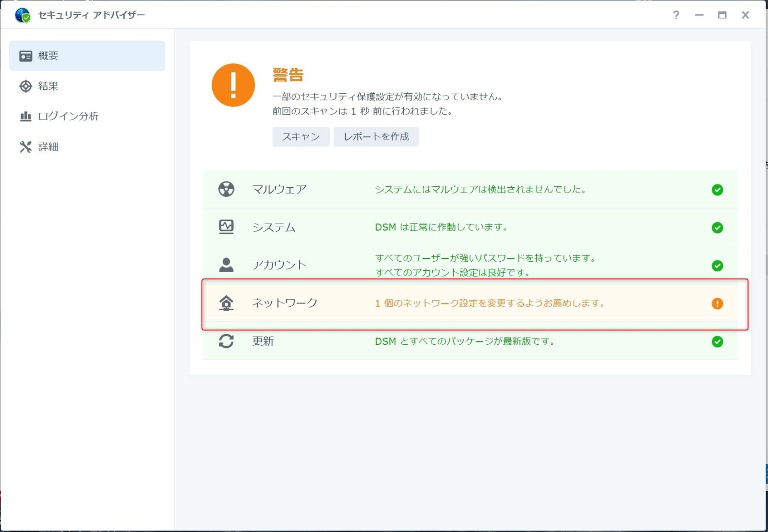Viewport: 768px width, 532px height.
Task: Open the help question mark icon
Action: (676, 15)
